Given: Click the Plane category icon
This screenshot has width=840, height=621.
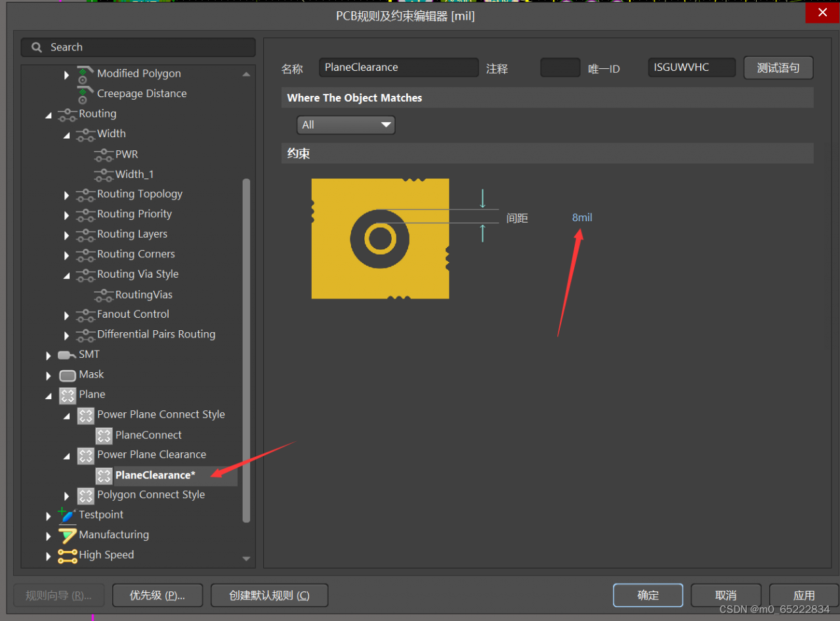Looking at the screenshot, I should (68, 395).
